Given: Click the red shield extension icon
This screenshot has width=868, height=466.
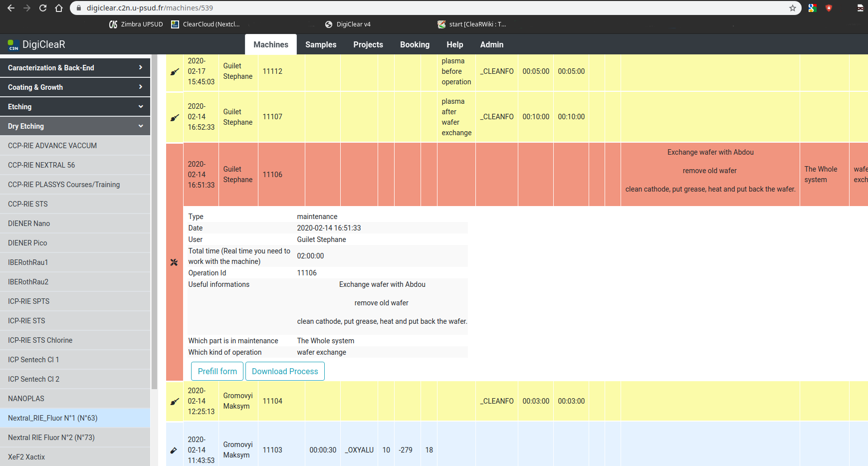Looking at the screenshot, I should [829, 8].
